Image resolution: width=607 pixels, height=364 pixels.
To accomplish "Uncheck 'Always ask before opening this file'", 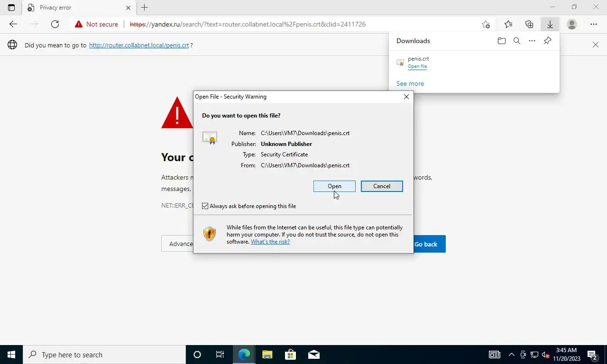I will (205, 206).
